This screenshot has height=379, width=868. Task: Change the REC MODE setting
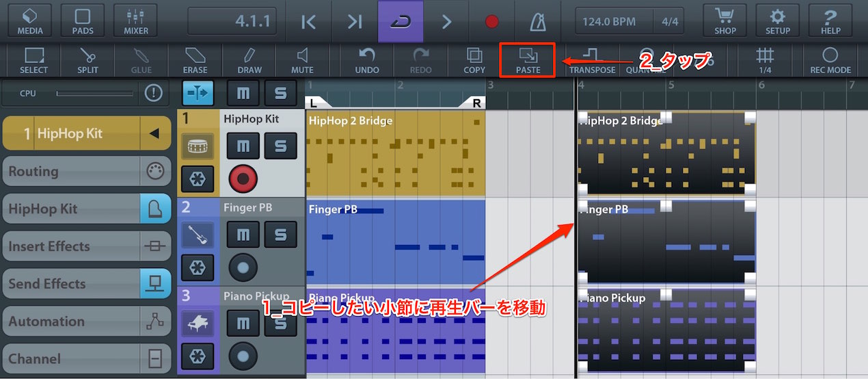pyautogui.click(x=830, y=60)
